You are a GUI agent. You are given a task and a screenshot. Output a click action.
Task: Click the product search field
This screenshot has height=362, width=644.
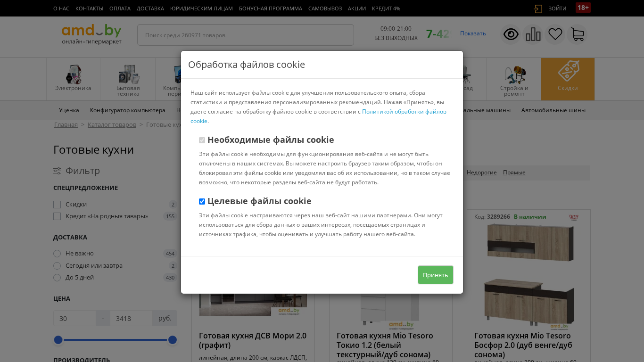(x=246, y=35)
